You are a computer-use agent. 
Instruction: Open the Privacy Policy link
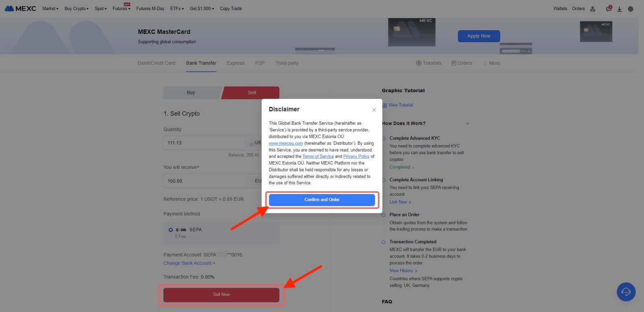tap(356, 156)
